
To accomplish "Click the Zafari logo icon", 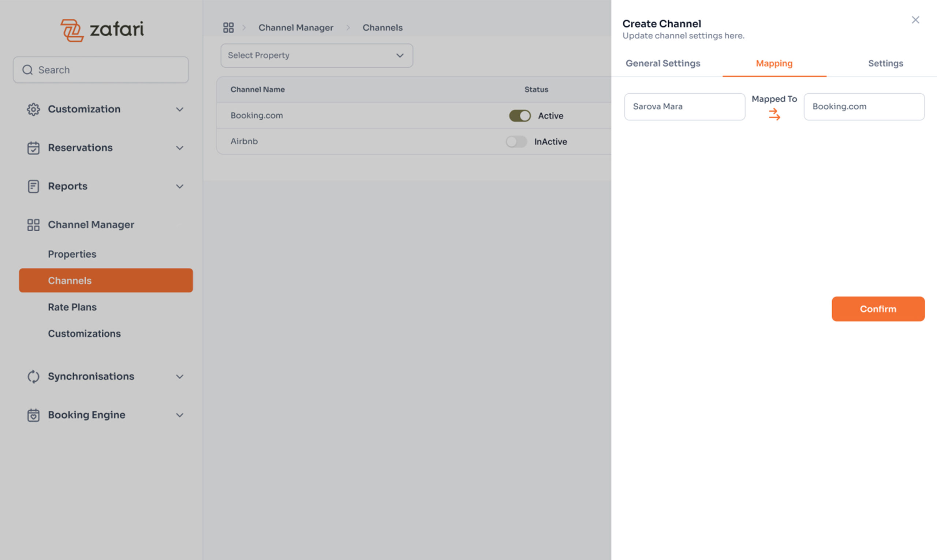I will [x=72, y=30].
